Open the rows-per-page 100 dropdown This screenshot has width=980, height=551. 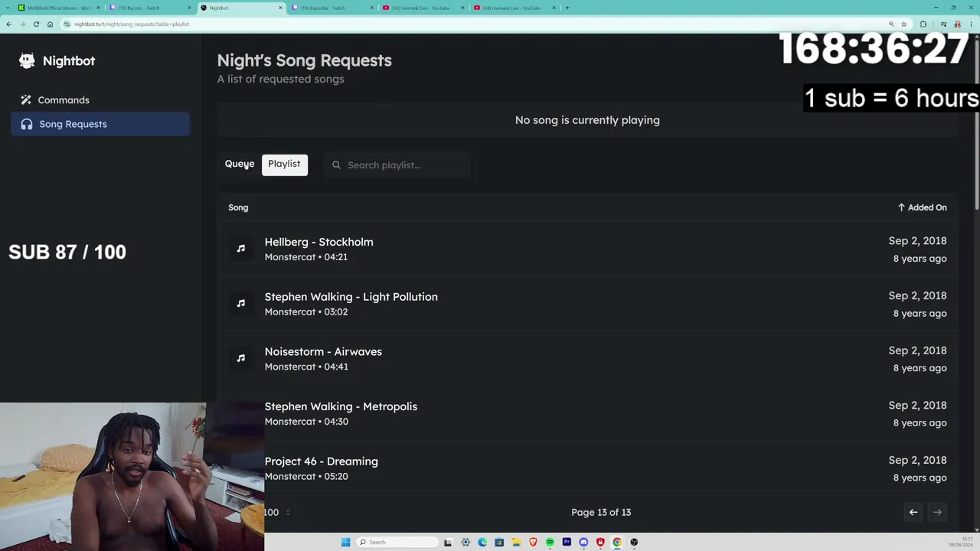coord(277,512)
